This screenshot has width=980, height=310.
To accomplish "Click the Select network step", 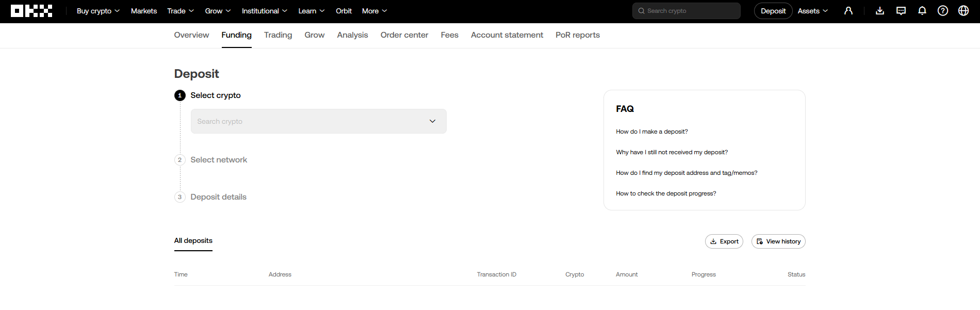I will 219,160.
